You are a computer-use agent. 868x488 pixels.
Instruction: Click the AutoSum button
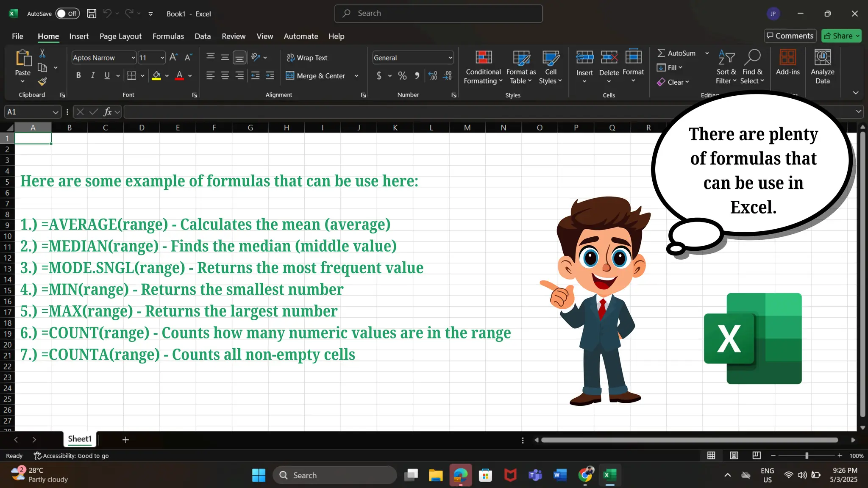[x=676, y=53]
